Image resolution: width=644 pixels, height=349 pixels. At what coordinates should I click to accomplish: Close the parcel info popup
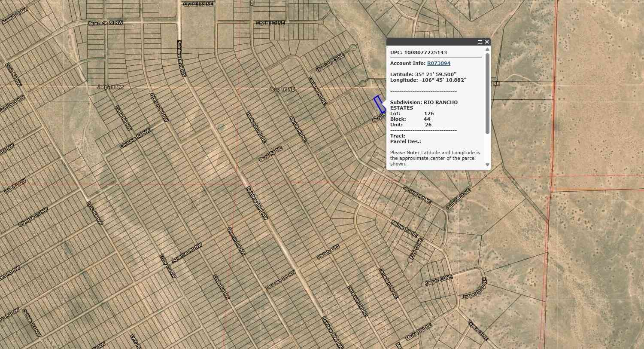click(487, 42)
